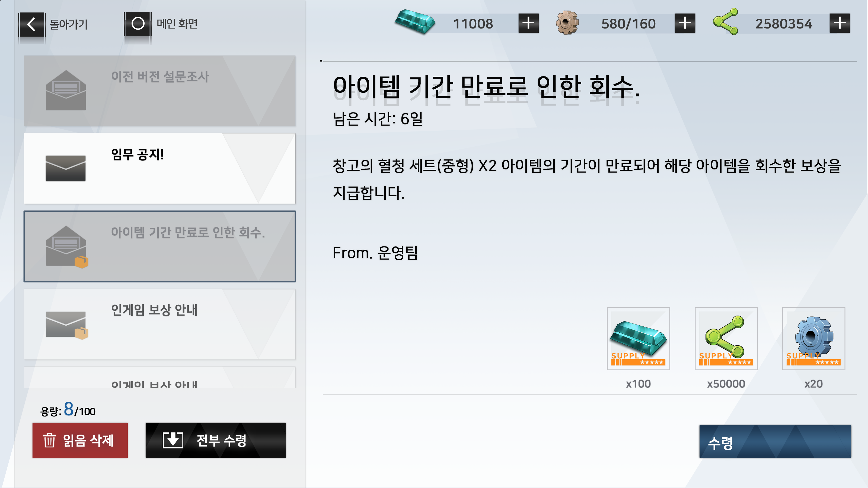The width and height of the screenshot is (868, 488).
Task: View the blue gear x20 supply reward
Action: click(813, 338)
